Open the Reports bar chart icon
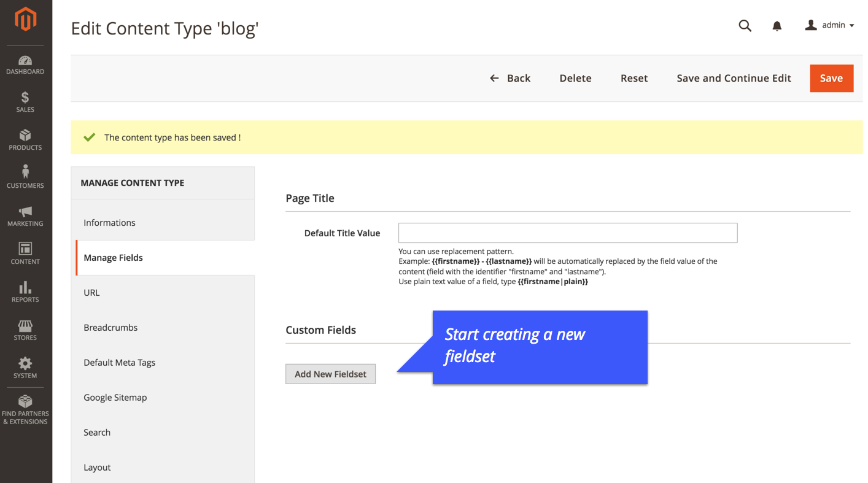 coord(25,287)
